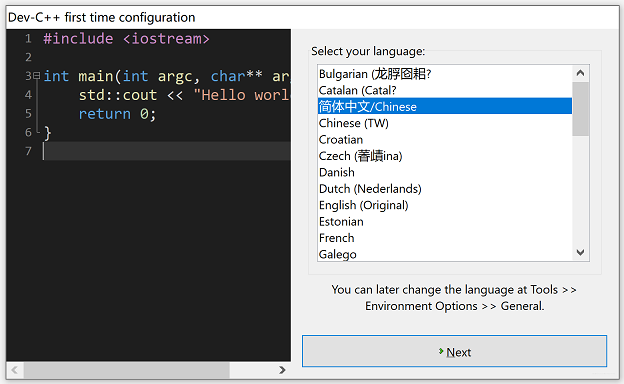
Task: Select Estonian from the list
Action: point(445,221)
